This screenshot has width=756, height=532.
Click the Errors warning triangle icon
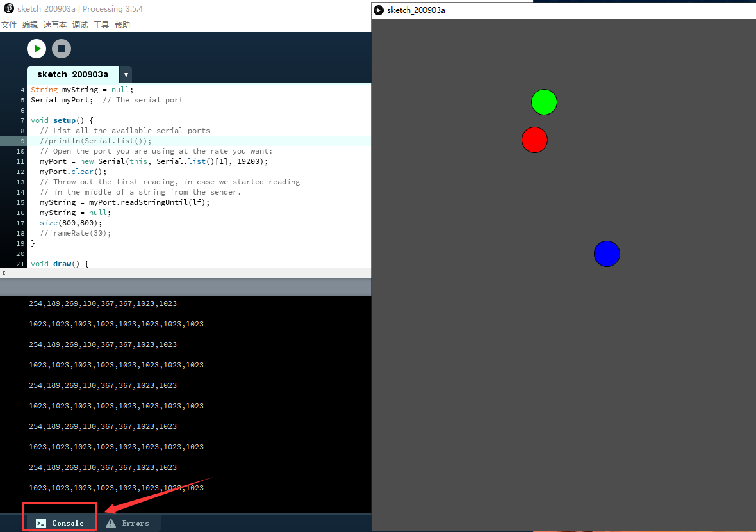click(111, 523)
